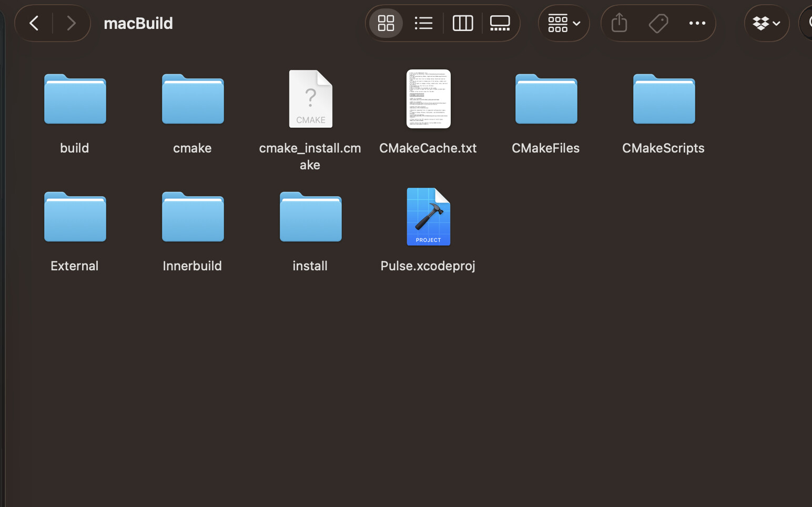The image size is (812, 507).
Task: Open the More actions ellipsis menu
Action: click(697, 23)
